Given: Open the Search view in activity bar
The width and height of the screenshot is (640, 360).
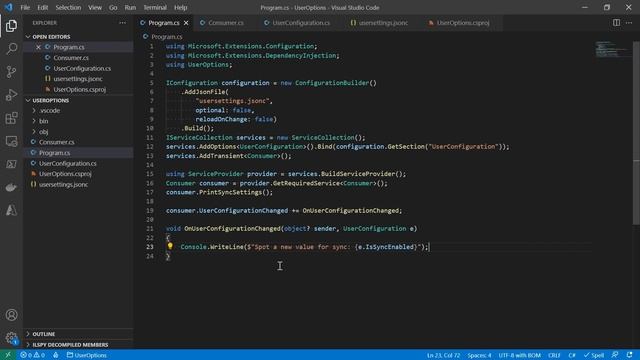Looking at the screenshot, I should 11,49.
